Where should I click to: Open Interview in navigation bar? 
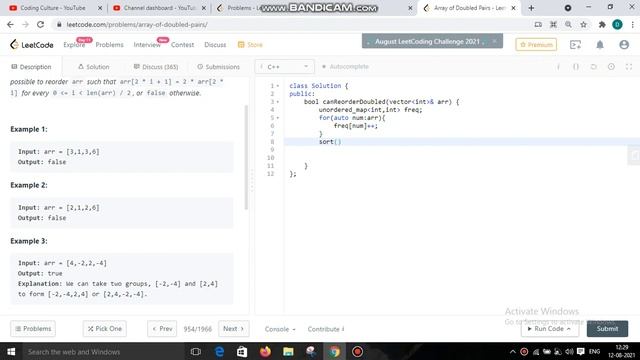click(x=147, y=44)
